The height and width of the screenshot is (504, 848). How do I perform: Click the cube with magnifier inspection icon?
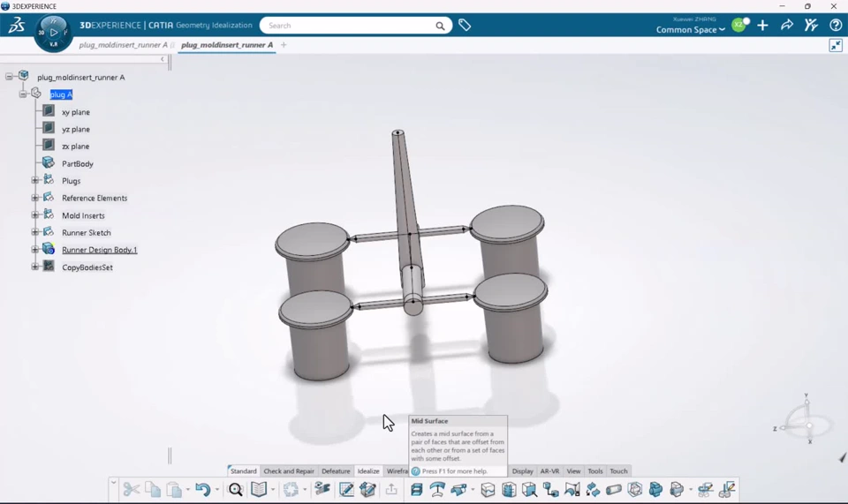[x=529, y=489]
